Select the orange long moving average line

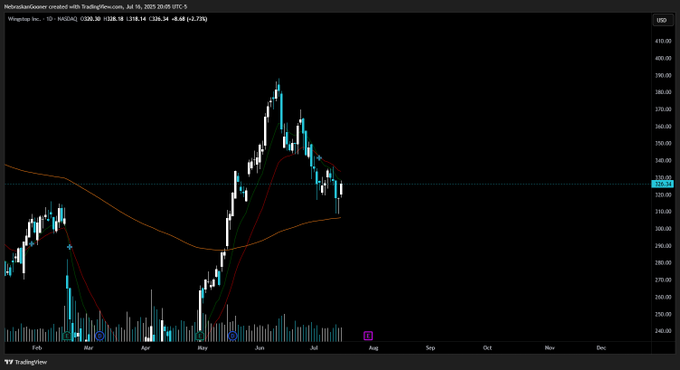[130, 218]
